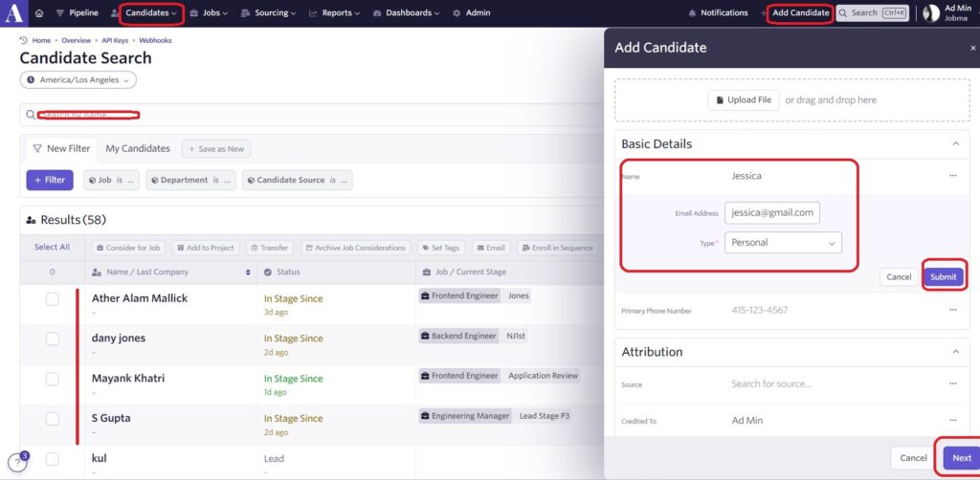This screenshot has width=980, height=480.
Task: Open the Department is filter chip
Action: (x=190, y=180)
